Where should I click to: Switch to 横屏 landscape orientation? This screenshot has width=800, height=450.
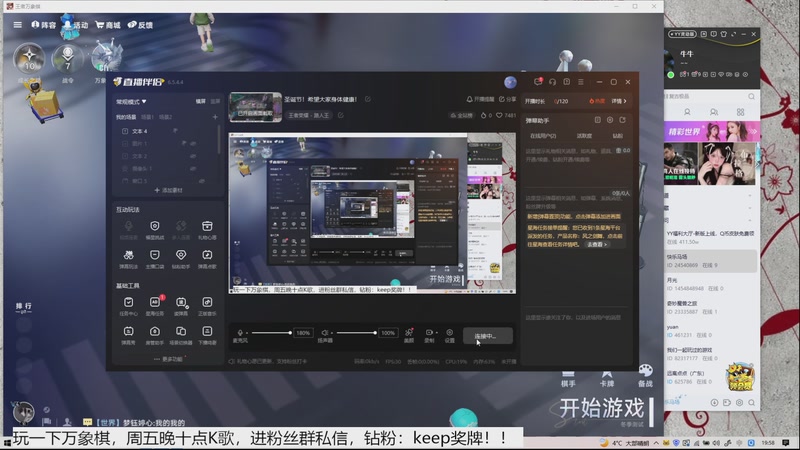pyautogui.click(x=201, y=102)
